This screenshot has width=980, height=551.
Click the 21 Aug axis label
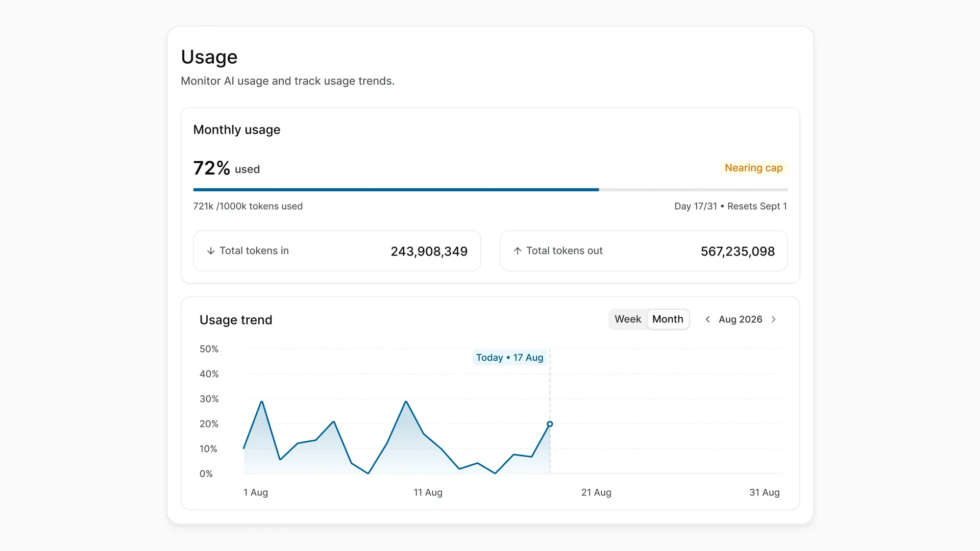pos(596,492)
